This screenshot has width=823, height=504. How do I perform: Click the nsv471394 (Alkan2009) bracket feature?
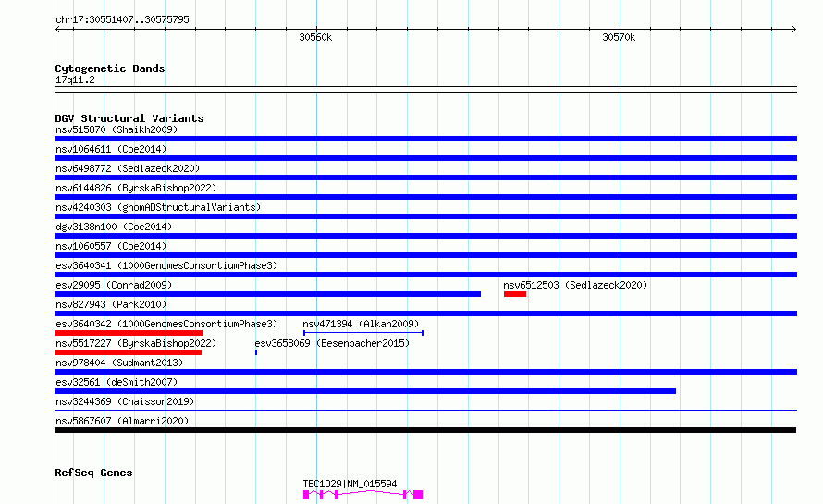pos(363,333)
